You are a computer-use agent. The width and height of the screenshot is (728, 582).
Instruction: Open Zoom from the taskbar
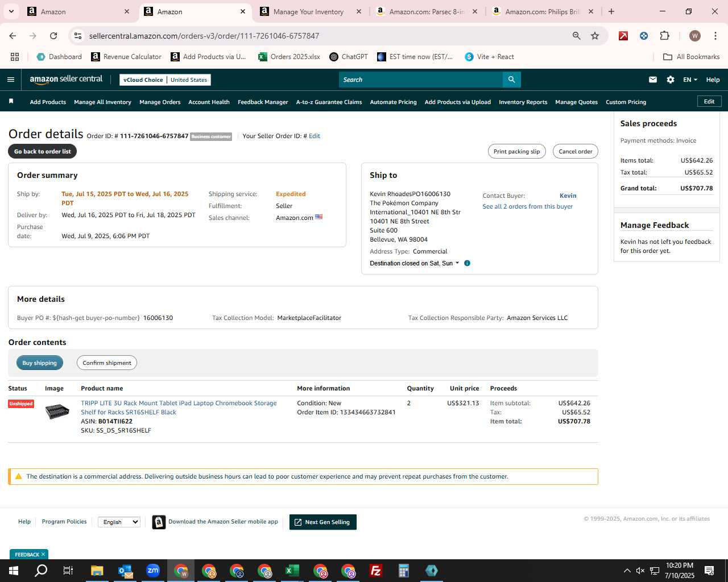(x=153, y=570)
